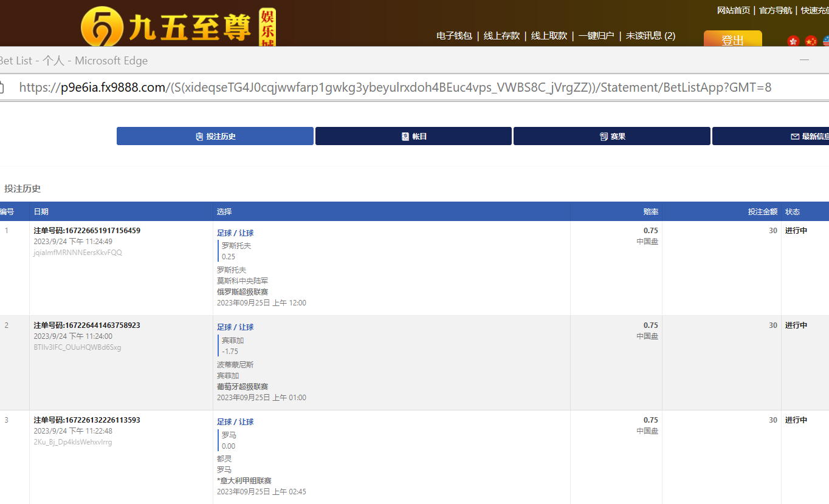Click the 九五至尊 gold logo icon
This screenshot has height=504, width=829.
102,27
